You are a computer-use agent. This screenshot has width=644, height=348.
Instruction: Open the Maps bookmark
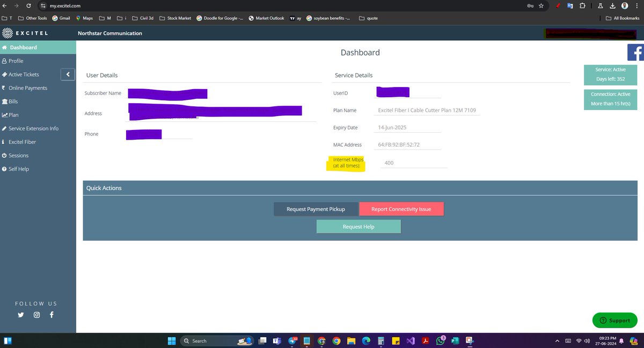click(x=84, y=18)
